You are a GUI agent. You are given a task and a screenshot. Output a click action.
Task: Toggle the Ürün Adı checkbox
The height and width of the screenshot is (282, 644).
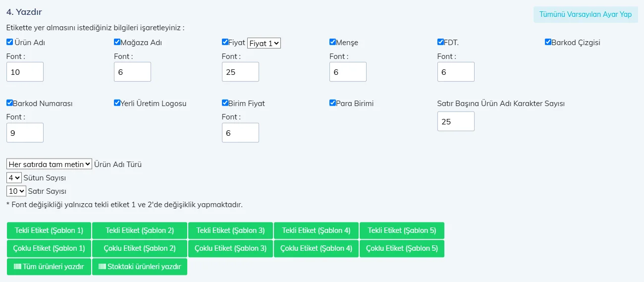pos(9,42)
